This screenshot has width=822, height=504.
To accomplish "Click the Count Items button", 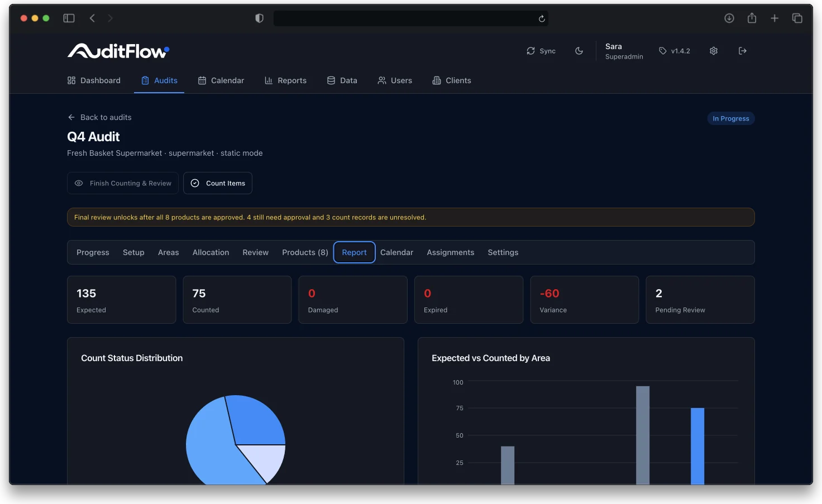I will click(218, 183).
